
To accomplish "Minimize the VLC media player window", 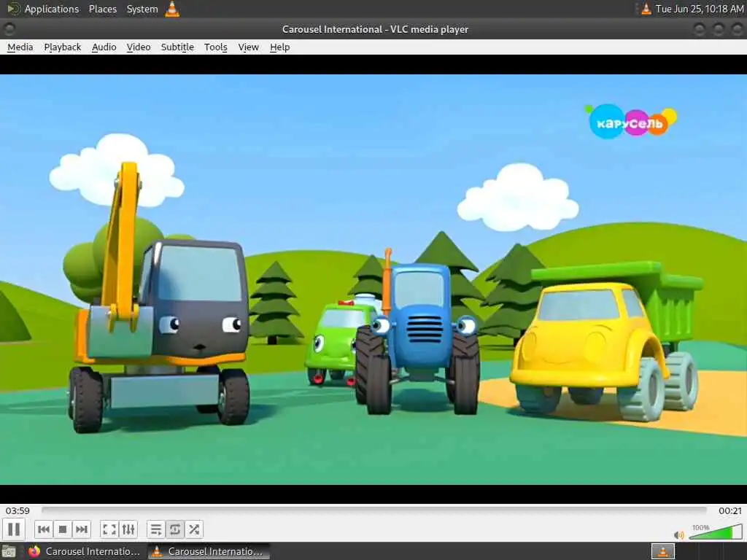I will (699, 29).
